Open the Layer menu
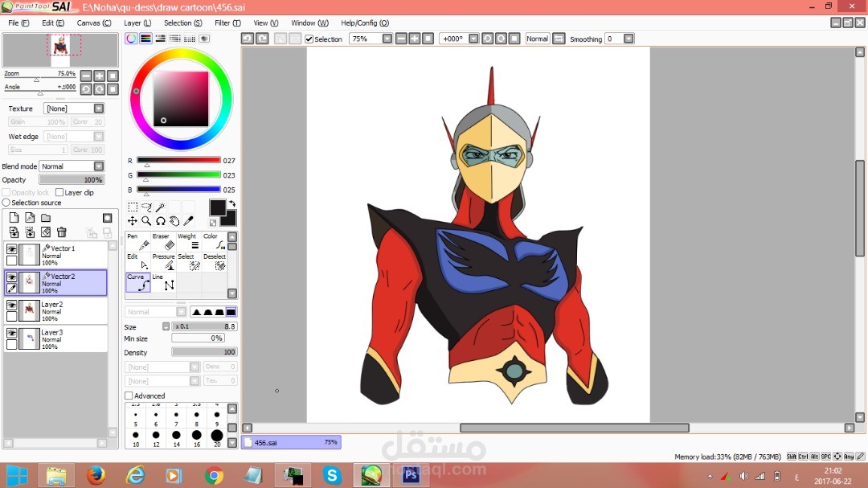The height and width of the screenshot is (488, 868). pos(137,23)
